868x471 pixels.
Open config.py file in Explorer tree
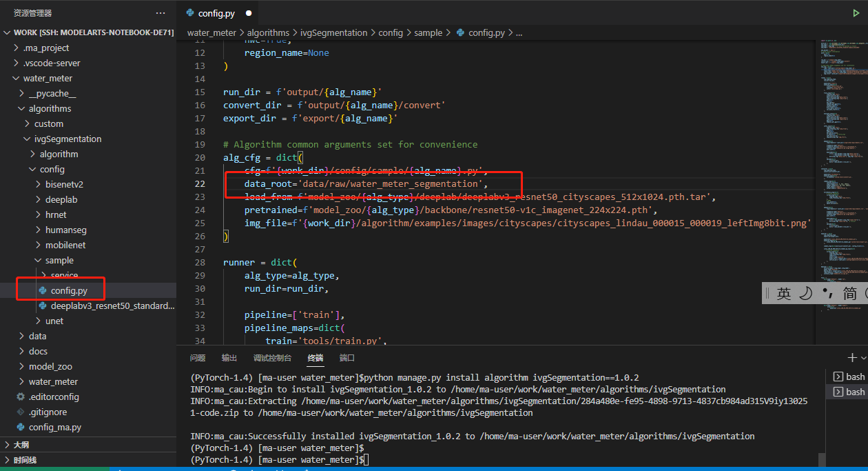(88, 290)
